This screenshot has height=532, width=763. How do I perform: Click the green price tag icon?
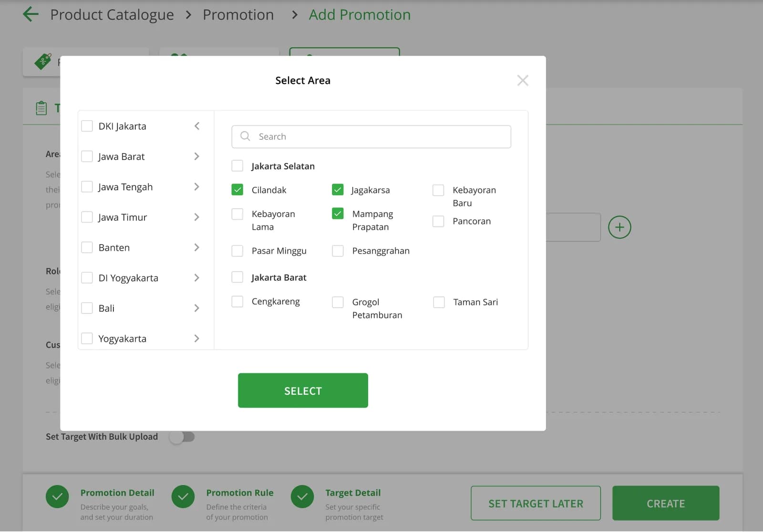click(43, 61)
